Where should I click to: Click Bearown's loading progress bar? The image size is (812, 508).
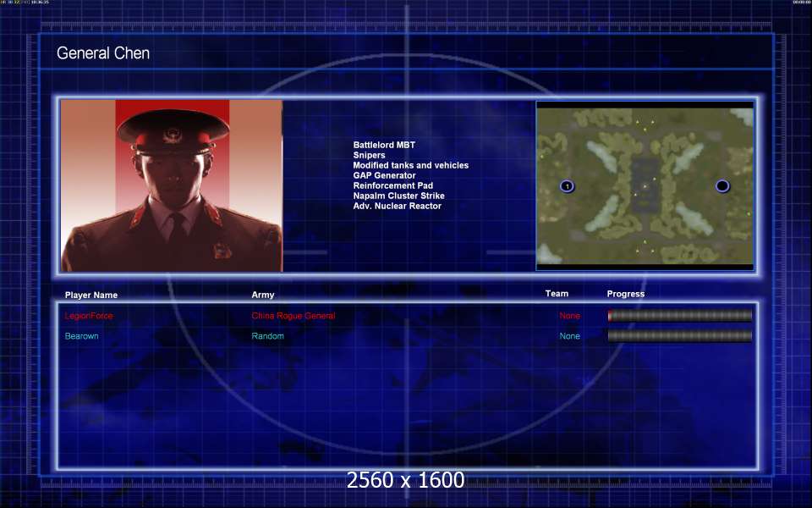pos(679,336)
